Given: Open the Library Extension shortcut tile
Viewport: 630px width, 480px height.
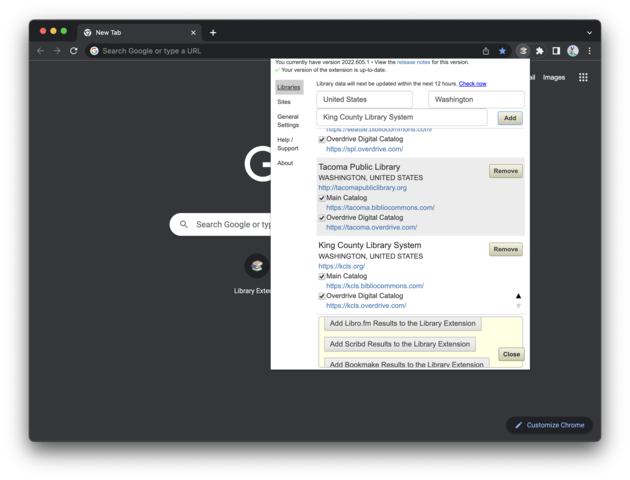Looking at the screenshot, I should 257,266.
